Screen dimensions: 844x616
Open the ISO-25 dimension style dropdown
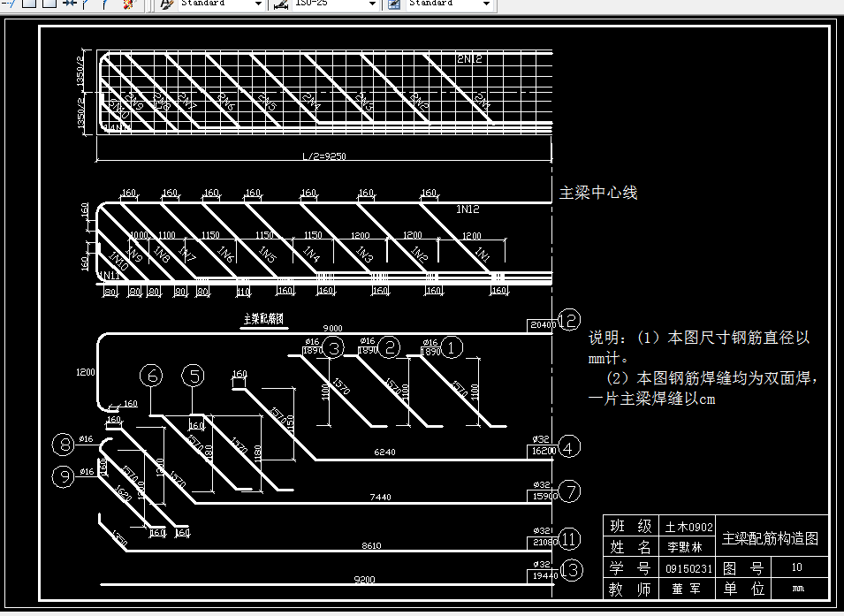click(x=372, y=4)
